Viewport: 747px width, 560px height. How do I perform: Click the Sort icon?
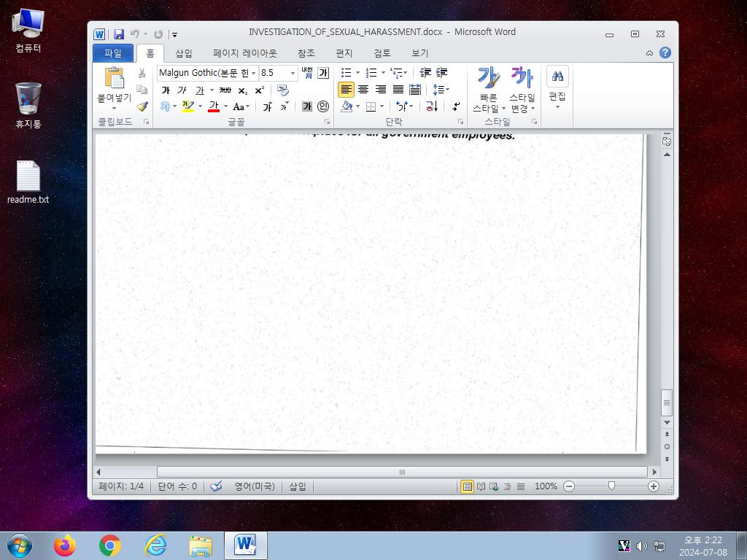click(432, 106)
